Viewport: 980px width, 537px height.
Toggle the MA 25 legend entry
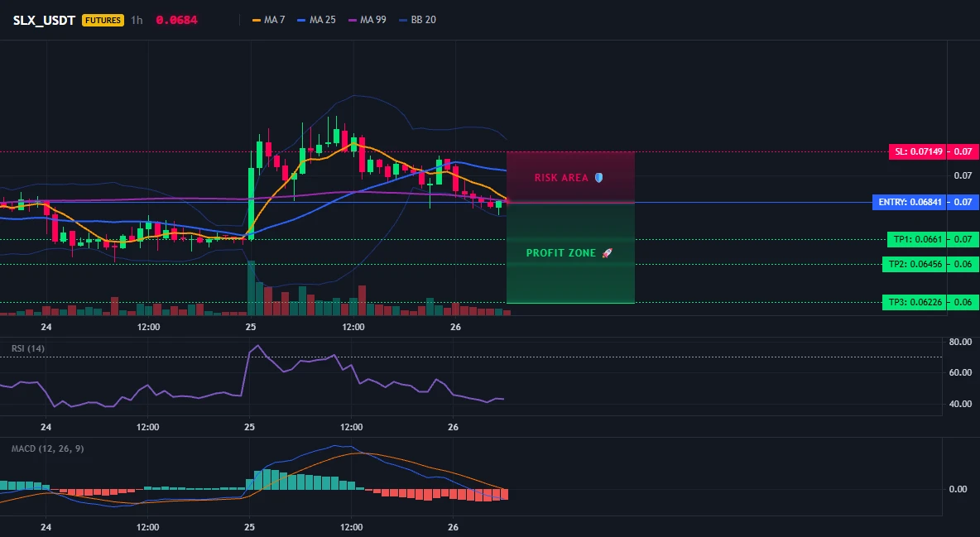317,20
